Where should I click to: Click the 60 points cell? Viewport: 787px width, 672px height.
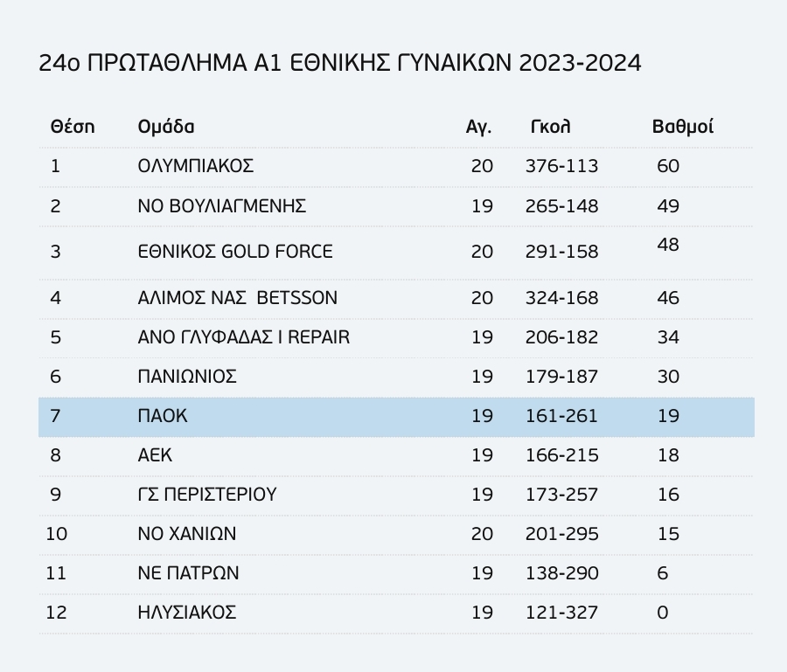pyautogui.click(x=668, y=166)
